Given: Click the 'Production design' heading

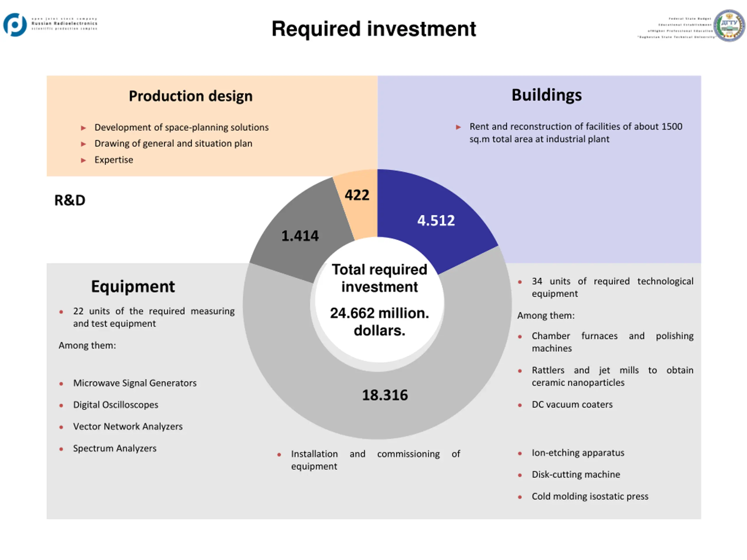Looking at the screenshot, I should click(x=191, y=96).
